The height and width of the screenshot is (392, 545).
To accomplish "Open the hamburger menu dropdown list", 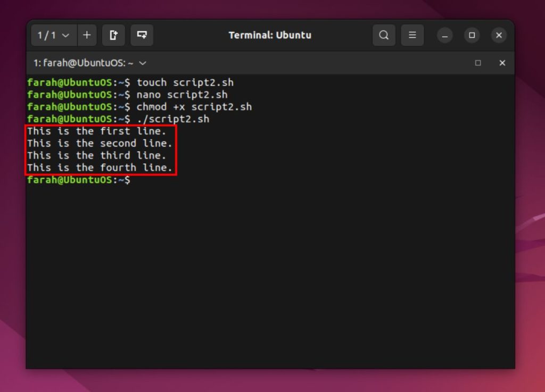I will click(412, 35).
